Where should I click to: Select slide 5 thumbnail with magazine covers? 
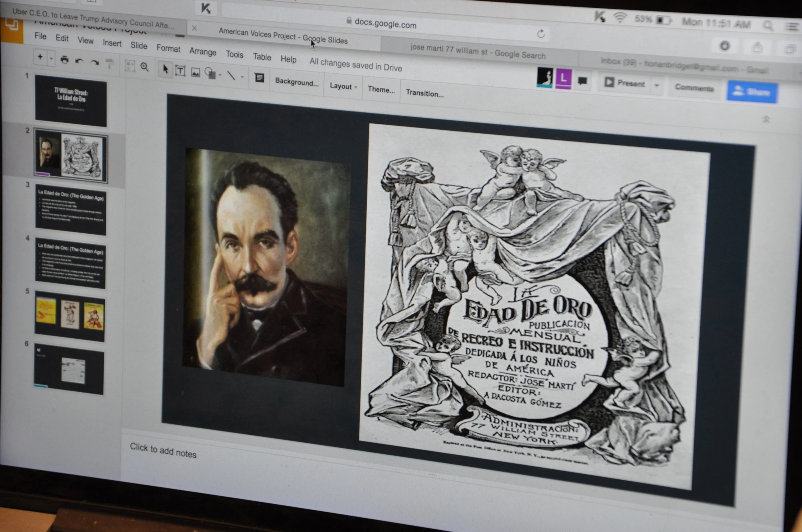pos(70,316)
